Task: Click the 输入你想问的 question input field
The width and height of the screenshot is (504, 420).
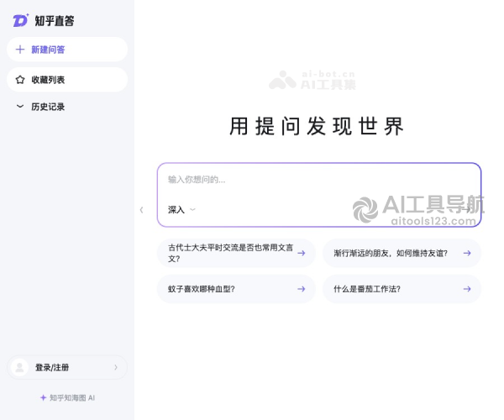Action: pos(319,180)
